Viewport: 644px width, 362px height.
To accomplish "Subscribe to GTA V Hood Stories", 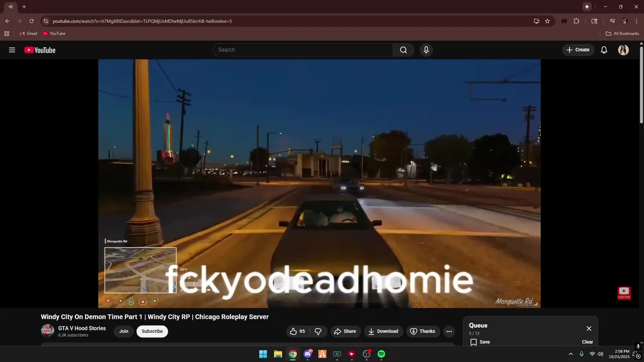I will [152, 331].
